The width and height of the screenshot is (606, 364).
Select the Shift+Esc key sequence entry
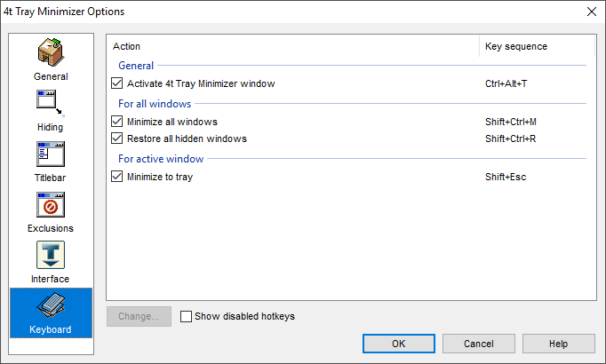pos(506,177)
